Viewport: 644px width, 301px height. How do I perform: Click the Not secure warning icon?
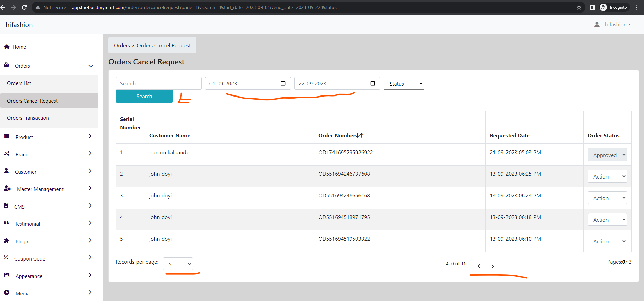[x=38, y=7]
